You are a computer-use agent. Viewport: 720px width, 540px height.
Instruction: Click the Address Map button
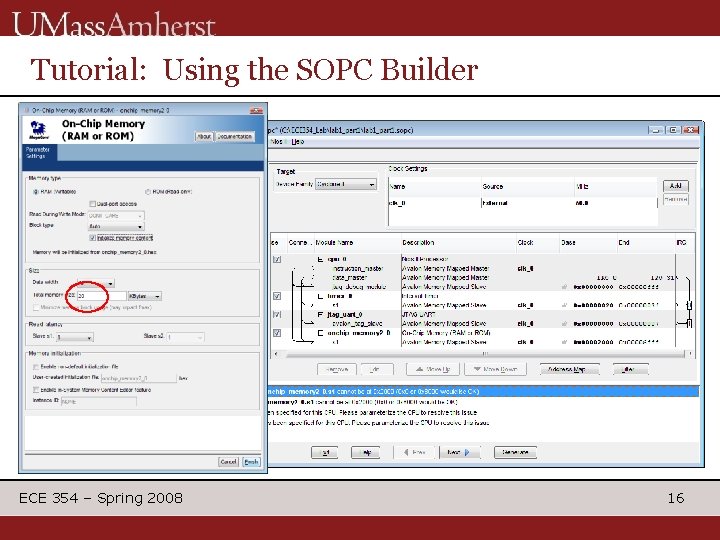click(569, 369)
